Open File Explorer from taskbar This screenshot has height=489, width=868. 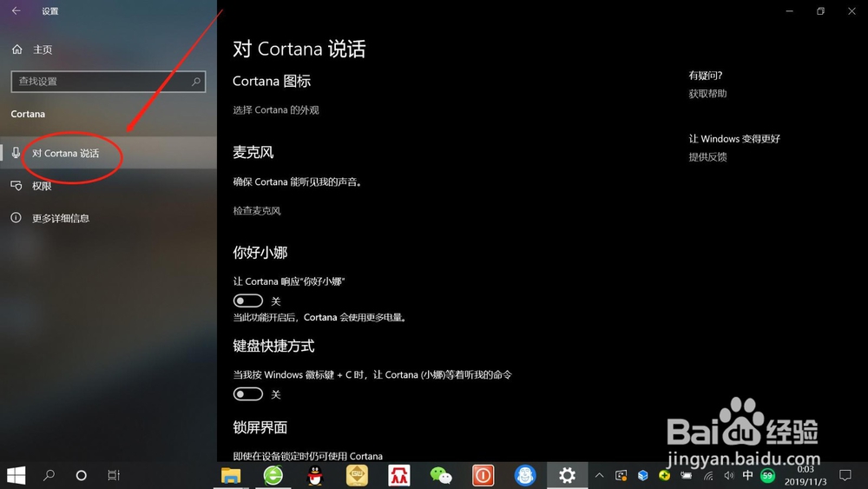[231, 475]
